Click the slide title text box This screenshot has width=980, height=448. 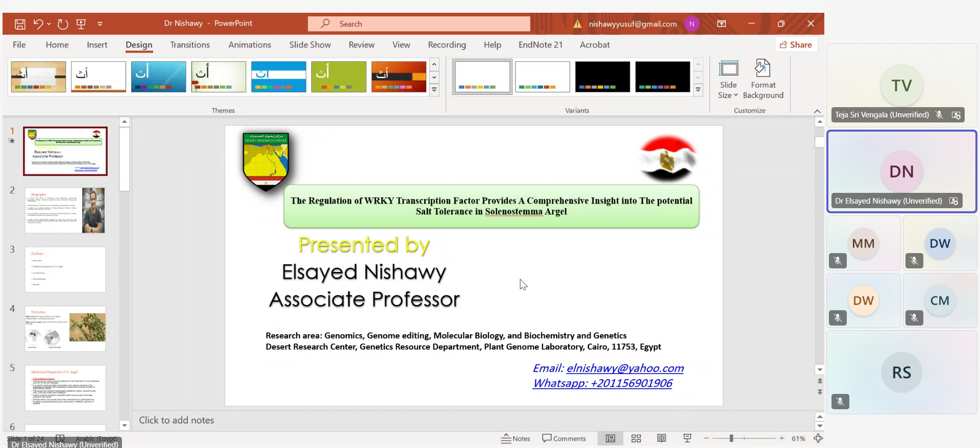492,206
